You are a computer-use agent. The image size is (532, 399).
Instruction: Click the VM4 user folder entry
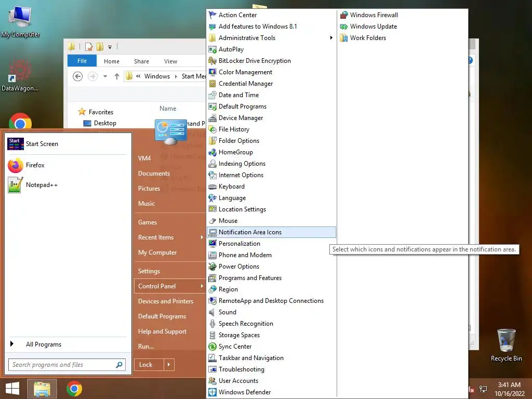click(x=144, y=158)
